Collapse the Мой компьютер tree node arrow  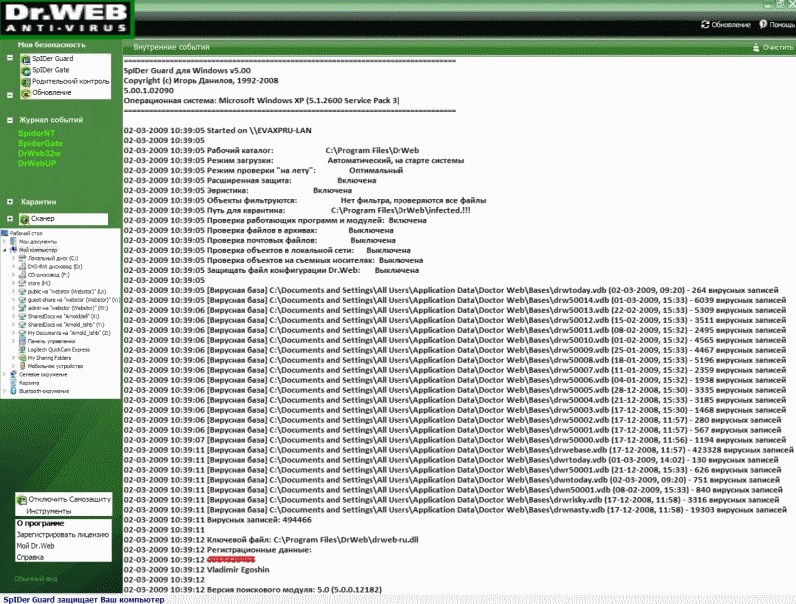(x=5, y=250)
